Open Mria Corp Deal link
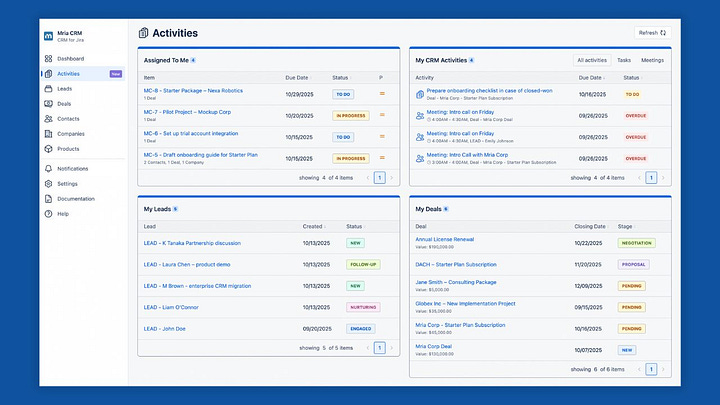Screen dimensions: 720x405 tap(433, 346)
